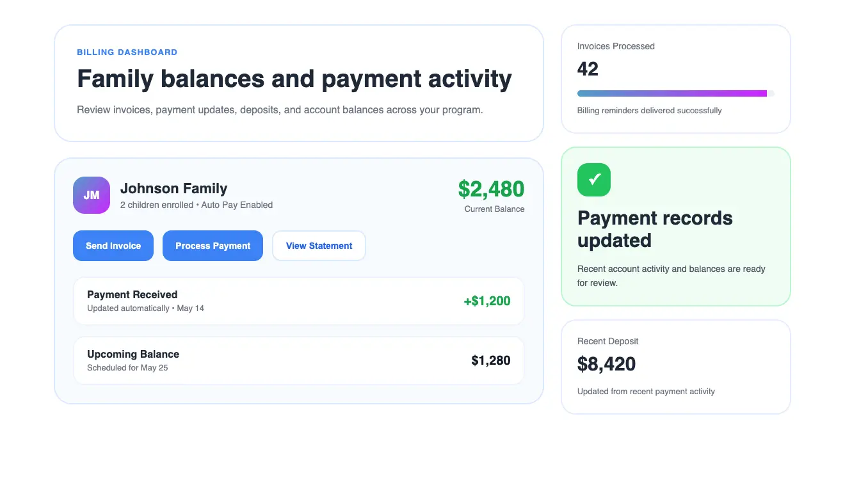Screen dimensions: 868x478
Task: Click the +$1,200 payment amount
Action: coord(487,301)
